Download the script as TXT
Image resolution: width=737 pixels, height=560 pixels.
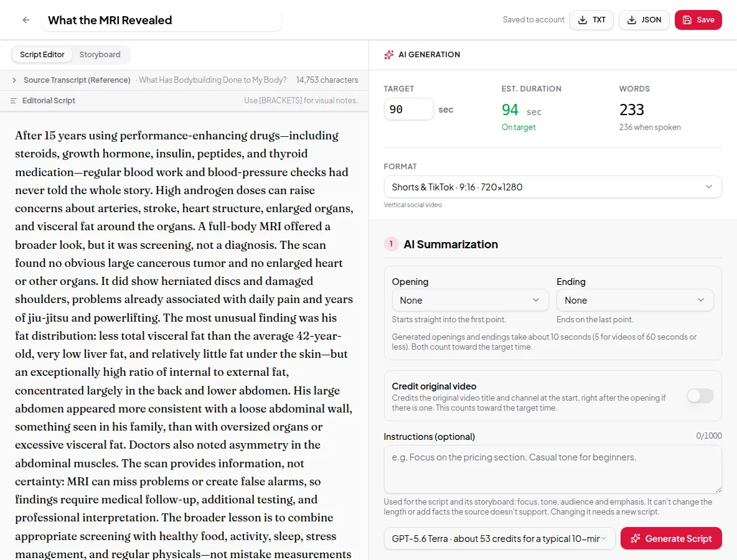591,20
